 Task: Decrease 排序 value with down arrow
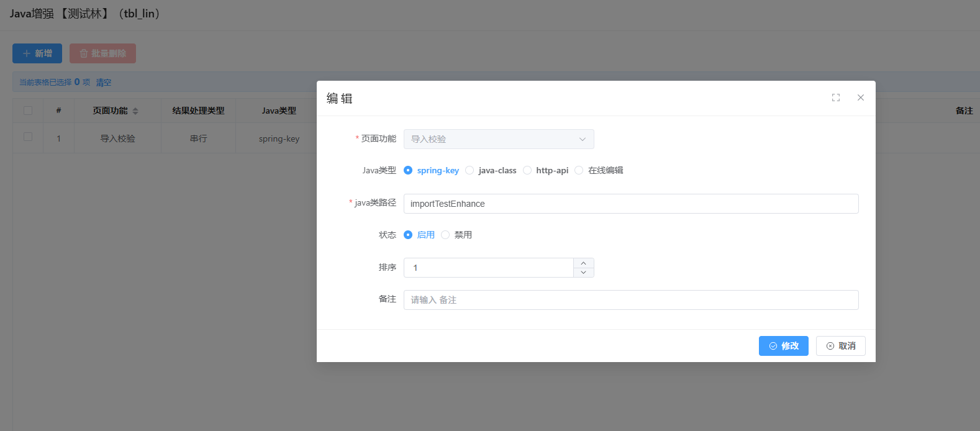coord(583,273)
